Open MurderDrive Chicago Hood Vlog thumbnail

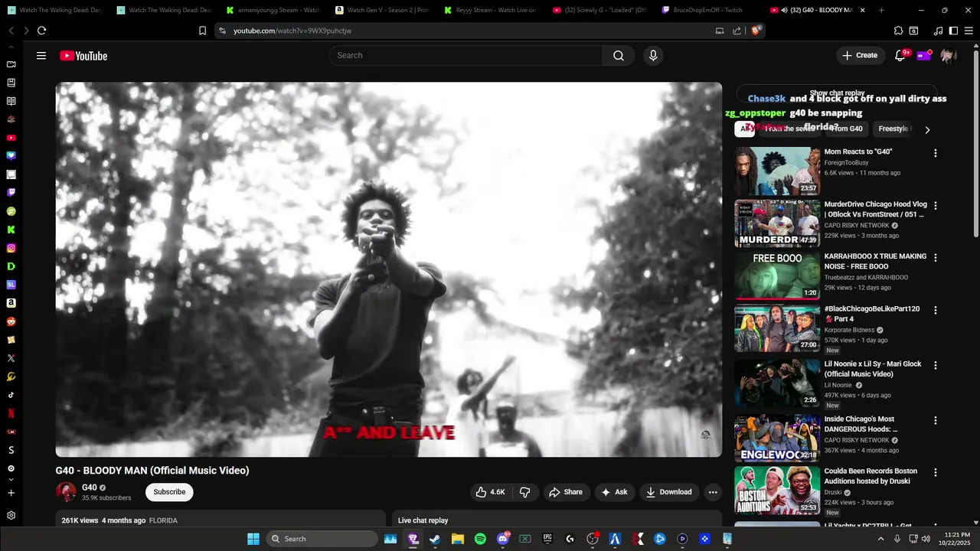[777, 223]
